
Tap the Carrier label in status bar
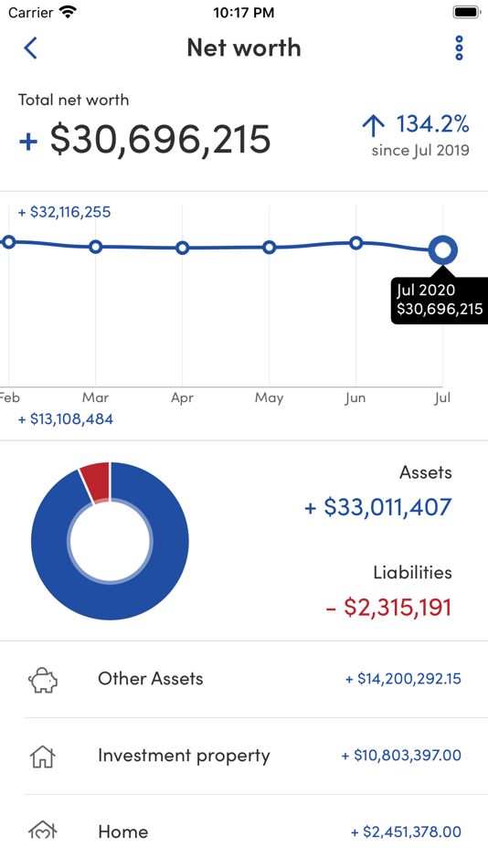coord(31,12)
